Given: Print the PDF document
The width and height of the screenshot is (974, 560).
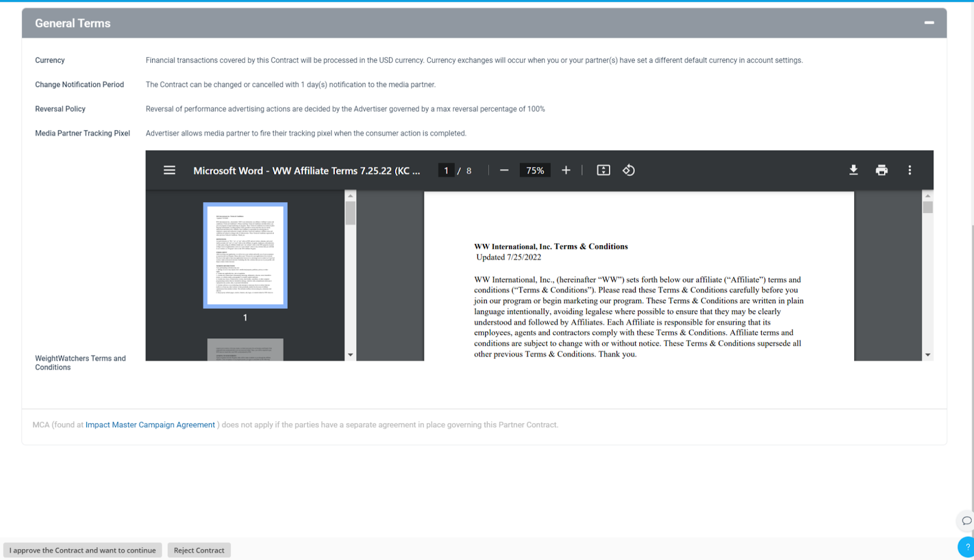Looking at the screenshot, I should coord(881,170).
